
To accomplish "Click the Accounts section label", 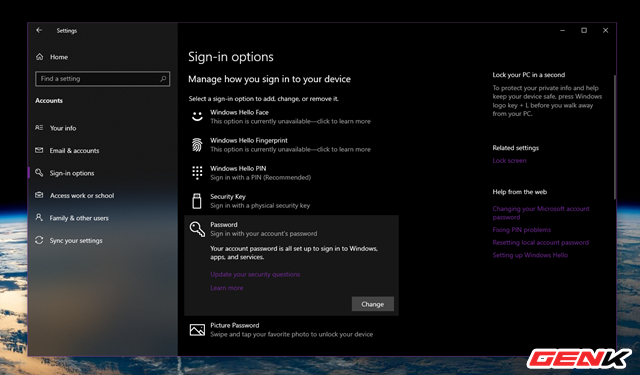I will coord(49,100).
